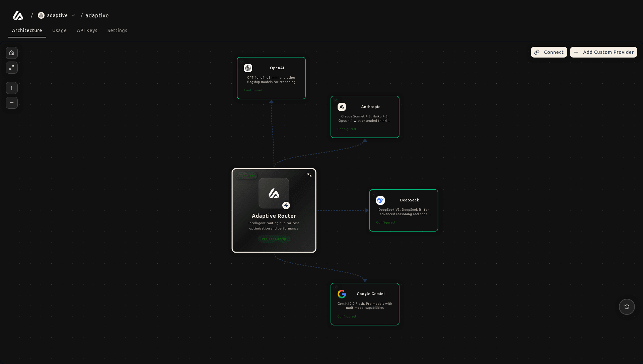
Task: Click the connection handle icon on Adaptive Router
Action: [x=310, y=175]
